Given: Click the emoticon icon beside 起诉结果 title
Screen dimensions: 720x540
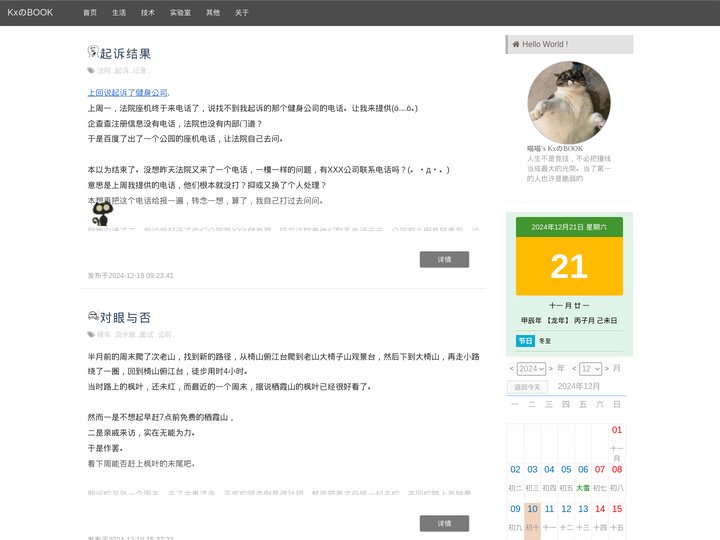Looking at the screenshot, I should click(93, 51).
